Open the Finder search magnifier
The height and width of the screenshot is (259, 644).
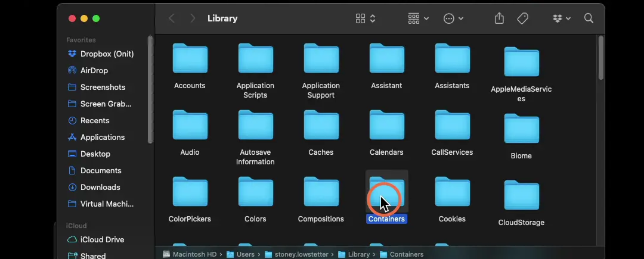point(589,18)
